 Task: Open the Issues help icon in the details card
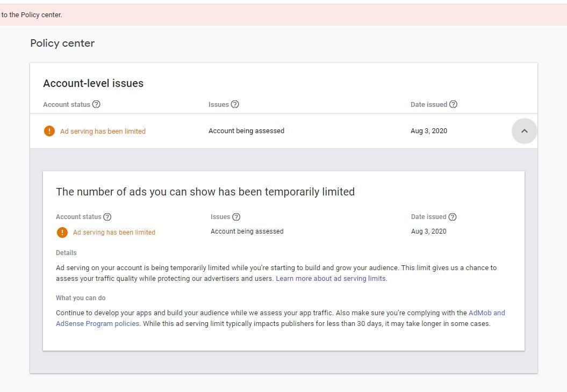coord(236,216)
